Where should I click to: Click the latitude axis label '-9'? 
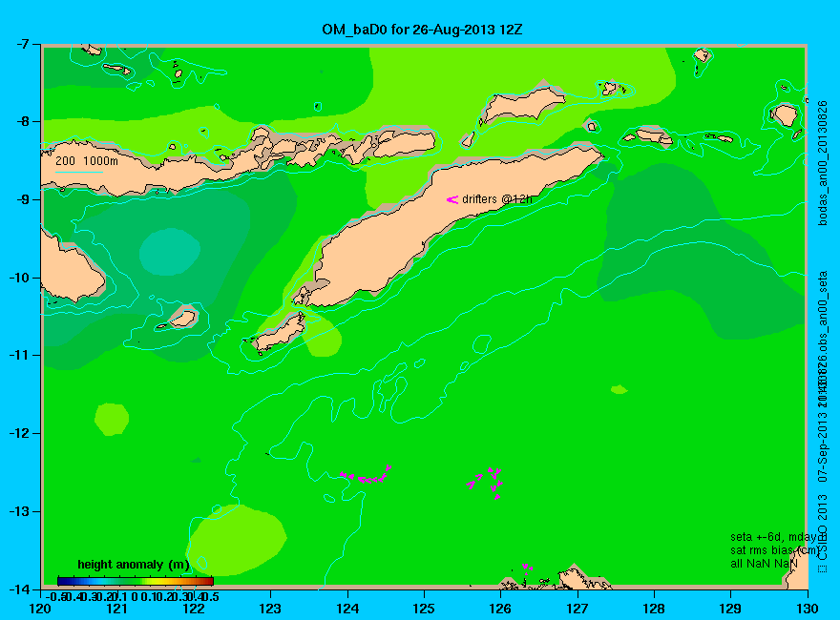point(22,199)
